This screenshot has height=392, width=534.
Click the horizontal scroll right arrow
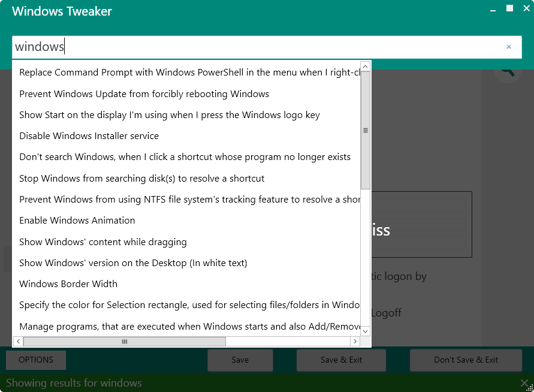[355, 341]
